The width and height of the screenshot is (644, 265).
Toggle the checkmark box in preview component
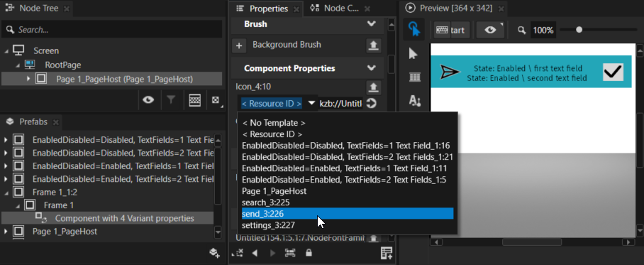tap(614, 72)
